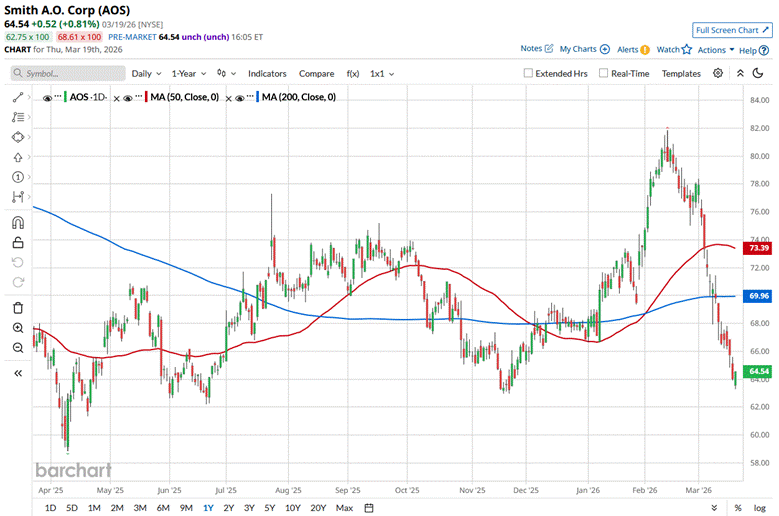779x516 pixels.
Task: Click the MA 200 blue color swatch
Action: (257, 97)
